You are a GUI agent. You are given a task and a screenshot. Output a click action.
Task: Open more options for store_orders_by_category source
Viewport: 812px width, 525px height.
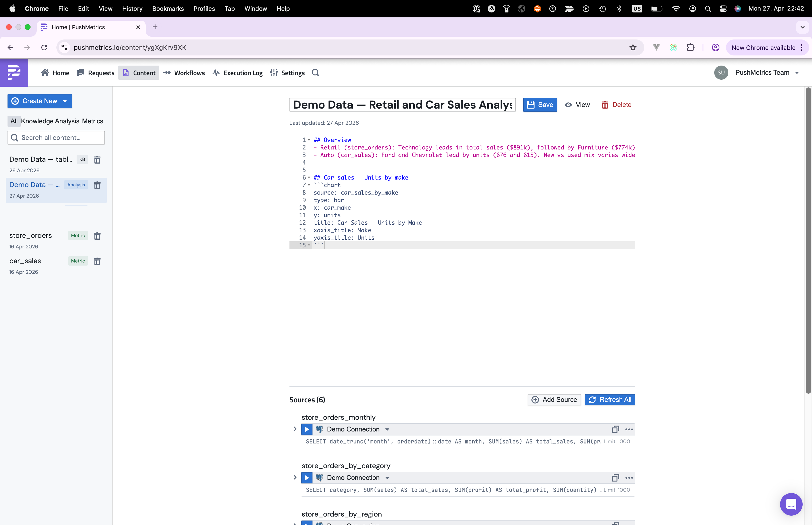tap(629, 478)
